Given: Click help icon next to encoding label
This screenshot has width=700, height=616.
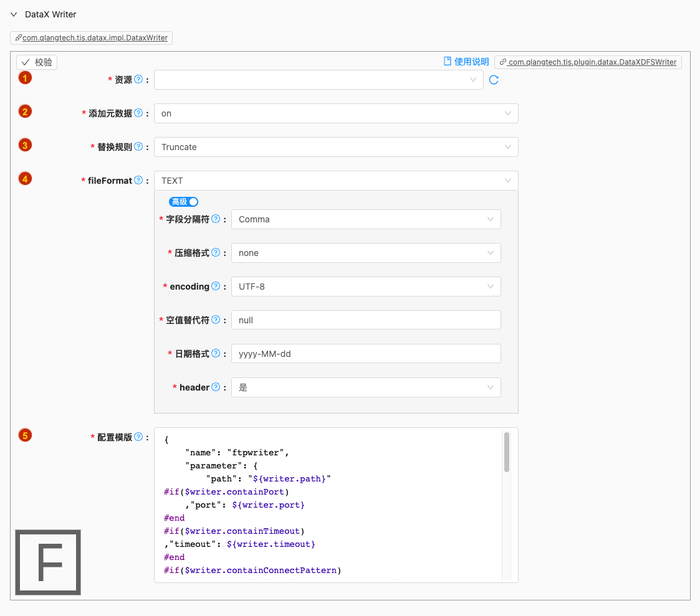Looking at the screenshot, I should [216, 287].
